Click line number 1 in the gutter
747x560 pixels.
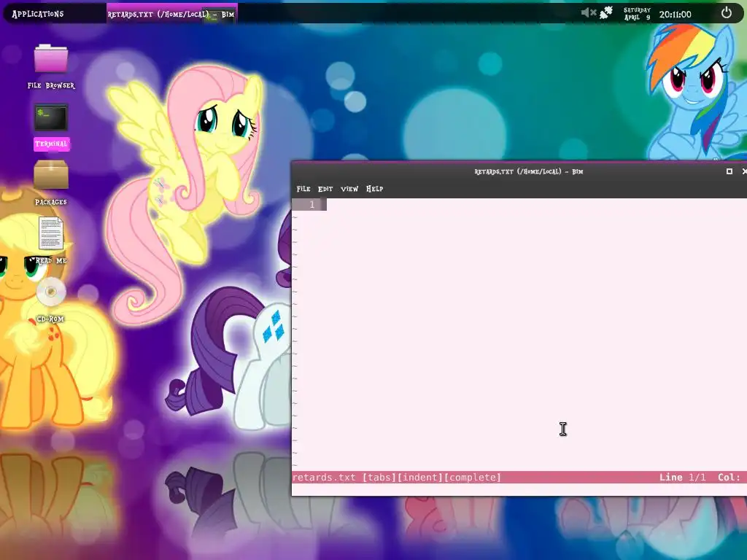click(x=311, y=204)
